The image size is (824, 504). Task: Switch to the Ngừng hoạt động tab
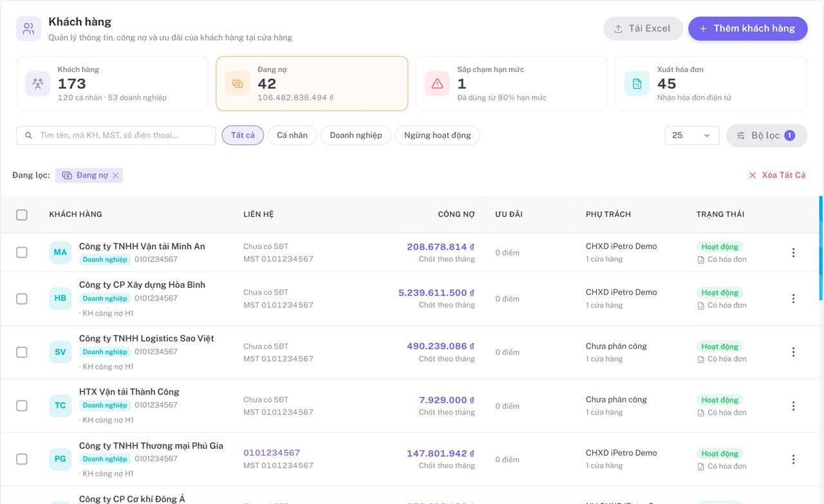click(438, 135)
